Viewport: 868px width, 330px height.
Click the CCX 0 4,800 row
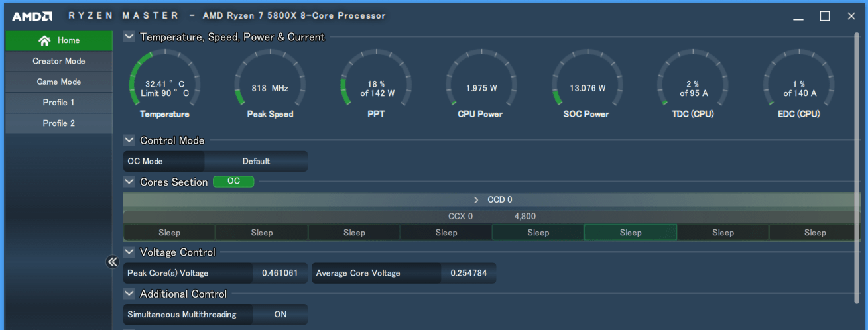pos(492,216)
